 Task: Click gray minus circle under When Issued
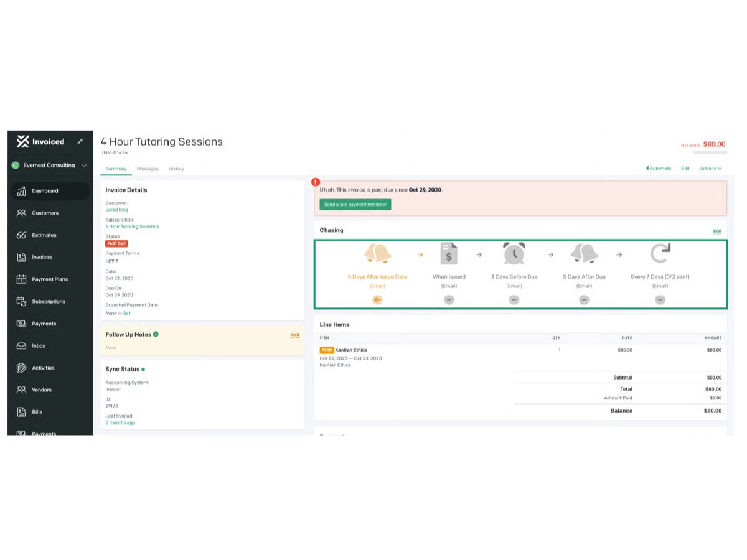(x=449, y=299)
